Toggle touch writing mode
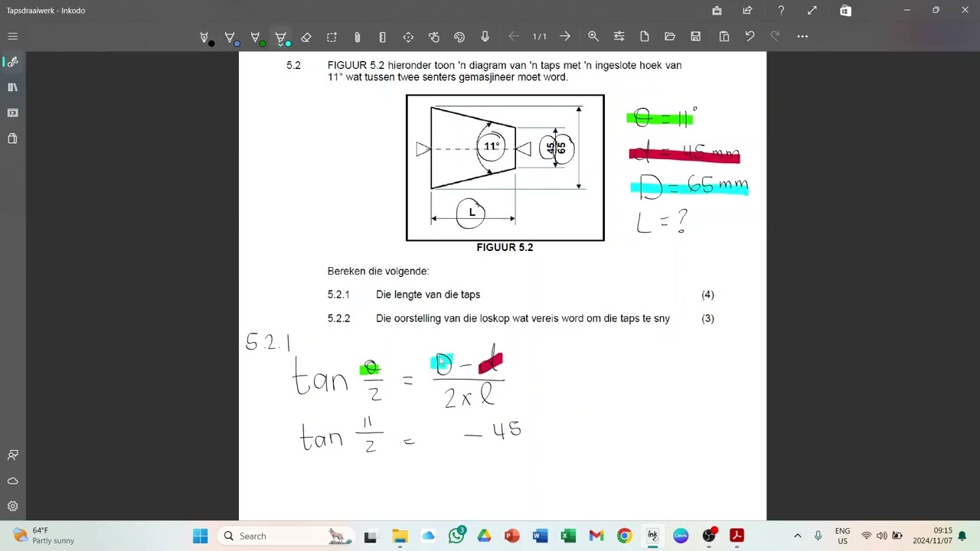The width and height of the screenshot is (980, 551). 434,37
